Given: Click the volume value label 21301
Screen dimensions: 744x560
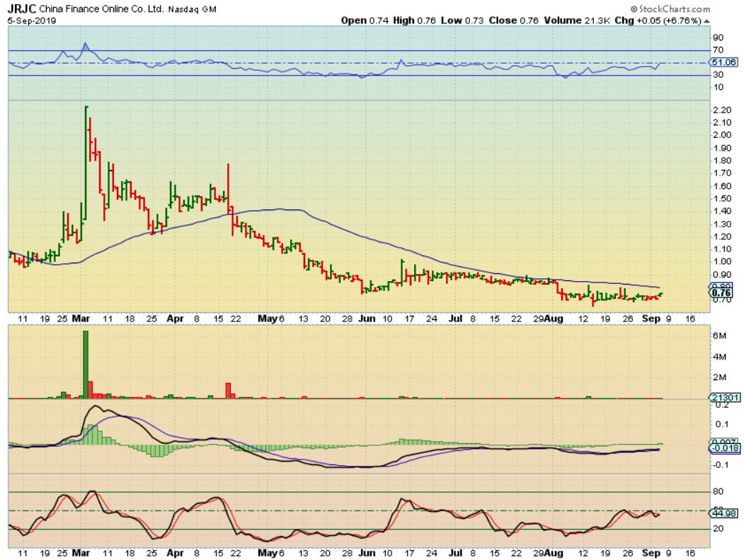Looking at the screenshot, I should point(723,399).
